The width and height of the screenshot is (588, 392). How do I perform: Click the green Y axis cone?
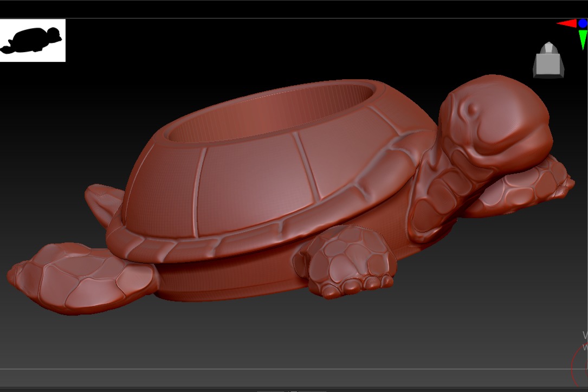coord(583,40)
